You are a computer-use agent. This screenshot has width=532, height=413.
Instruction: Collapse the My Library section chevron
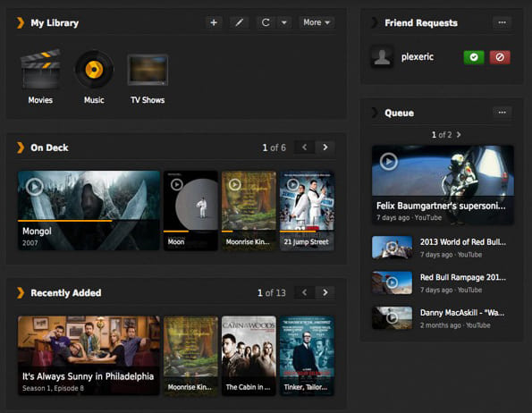point(21,22)
